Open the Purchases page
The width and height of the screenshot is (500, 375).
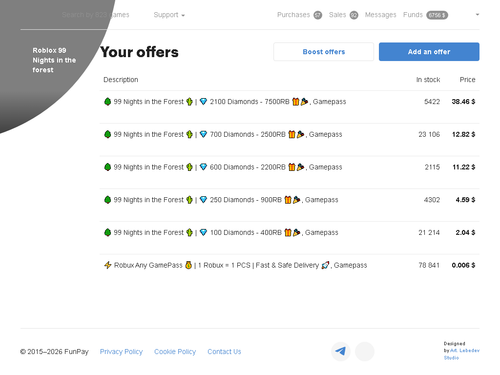click(299, 15)
